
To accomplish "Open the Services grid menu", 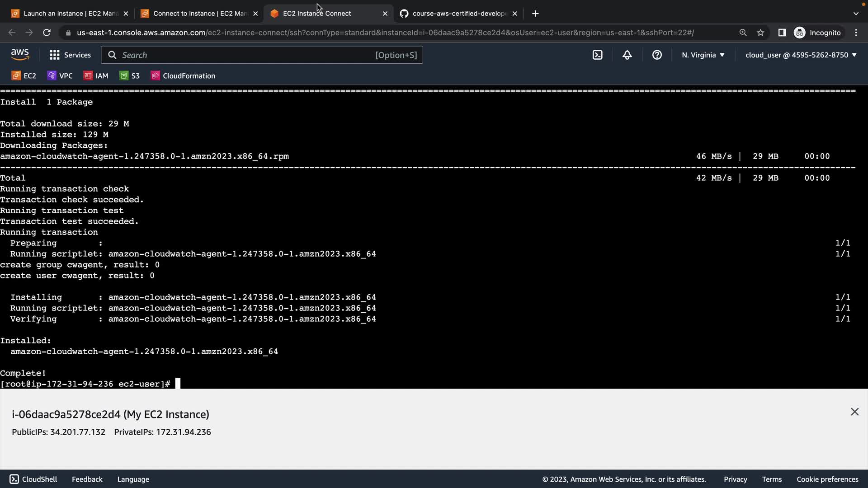I will pos(70,55).
